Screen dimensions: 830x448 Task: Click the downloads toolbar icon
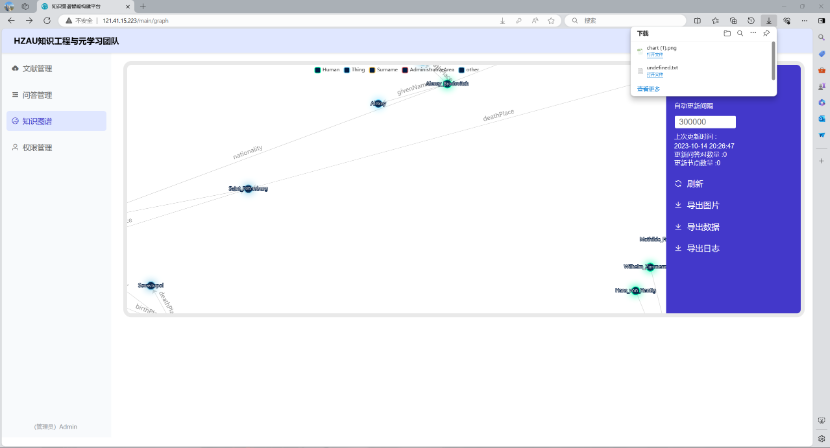(768, 20)
